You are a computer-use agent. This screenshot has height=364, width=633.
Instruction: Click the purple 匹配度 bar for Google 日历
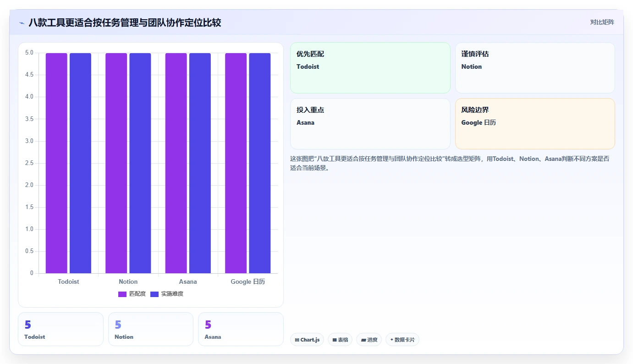[236, 163]
